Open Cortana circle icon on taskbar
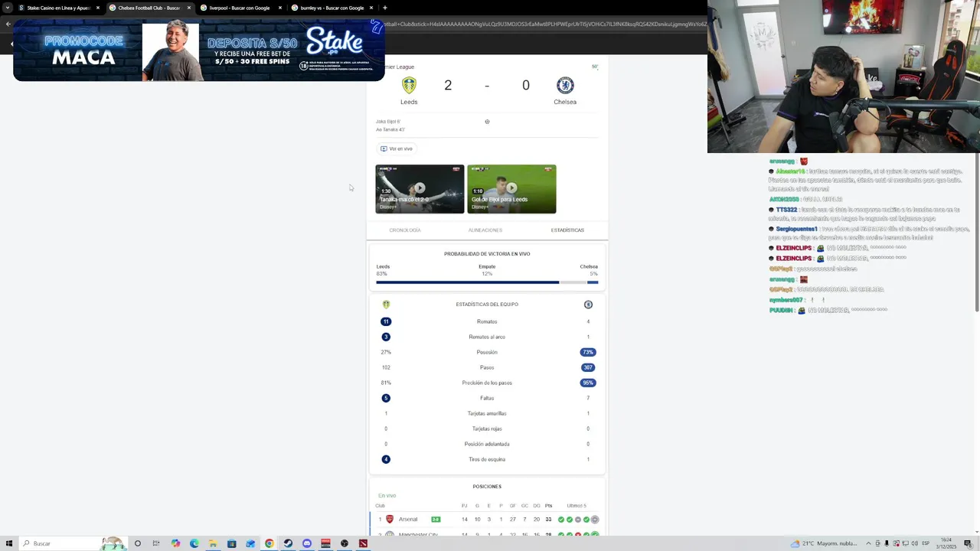 point(138,543)
